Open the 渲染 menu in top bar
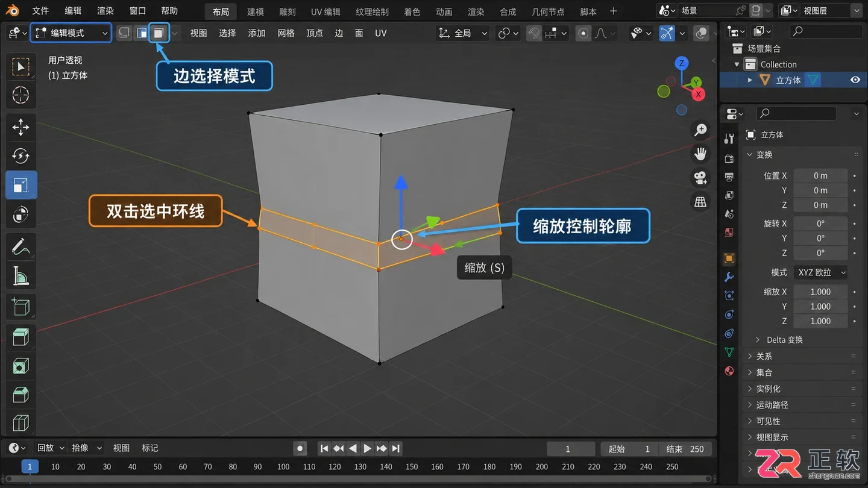Viewport: 868px width, 488px height. click(105, 11)
